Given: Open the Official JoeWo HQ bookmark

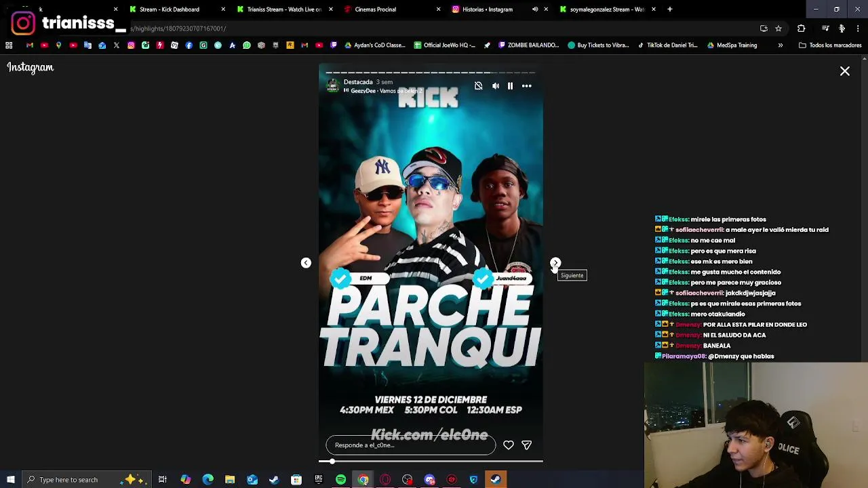Looking at the screenshot, I should point(444,45).
